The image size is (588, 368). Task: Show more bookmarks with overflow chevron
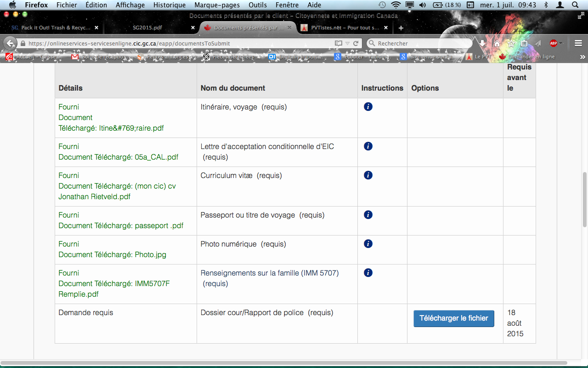[582, 57]
